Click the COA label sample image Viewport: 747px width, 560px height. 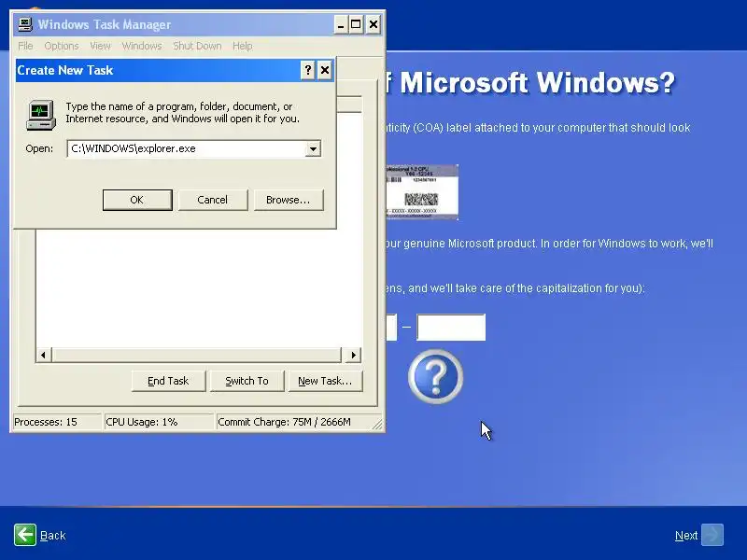pyautogui.click(x=422, y=192)
